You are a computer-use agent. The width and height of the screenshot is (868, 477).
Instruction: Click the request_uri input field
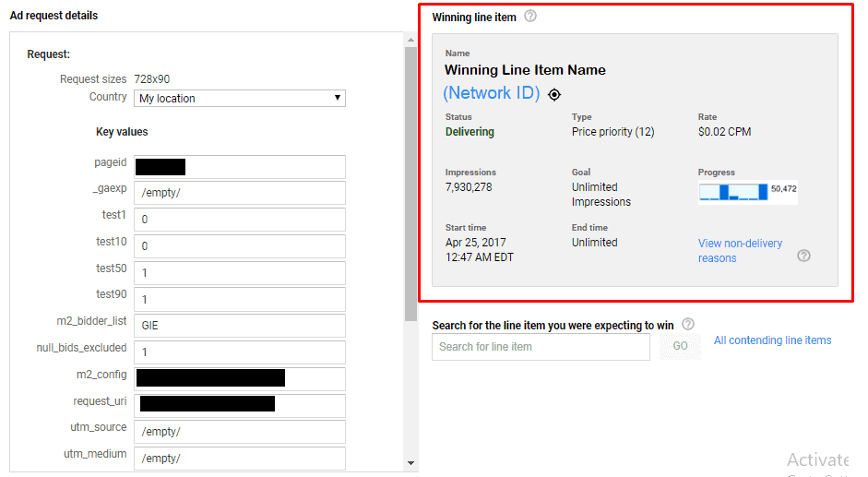point(240,405)
